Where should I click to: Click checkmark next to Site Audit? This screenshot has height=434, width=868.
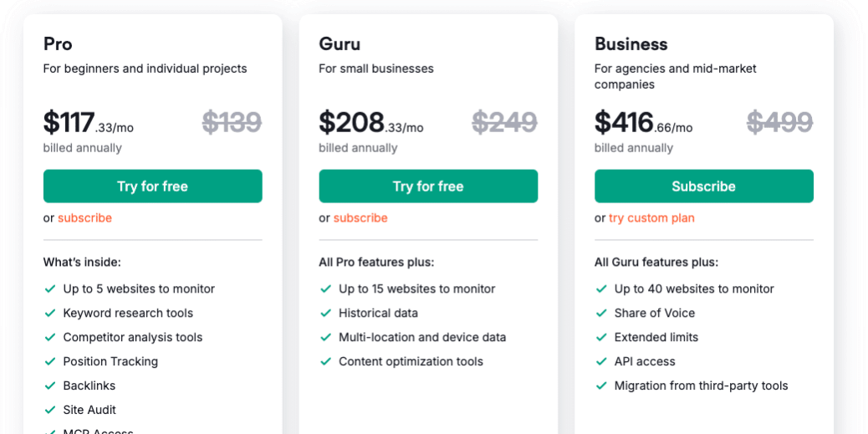pyautogui.click(x=49, y=411)
